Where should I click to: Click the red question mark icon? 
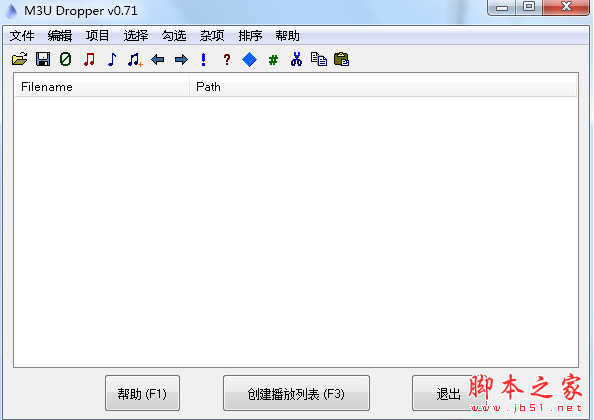click(x=227, y=59)
